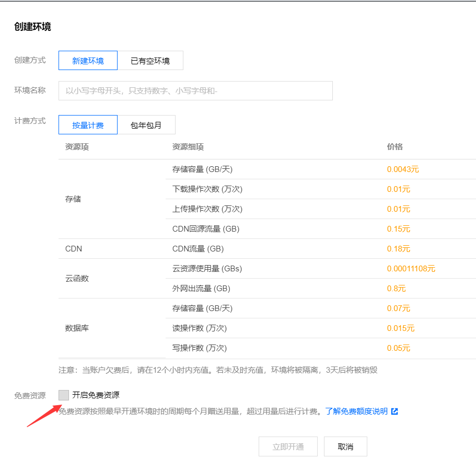Switch billing to 包年包月
476x470 pixels.
(147, 124)
